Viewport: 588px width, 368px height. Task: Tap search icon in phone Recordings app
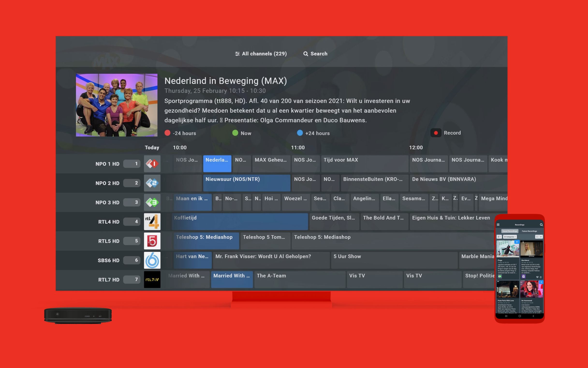click(541, 225)
